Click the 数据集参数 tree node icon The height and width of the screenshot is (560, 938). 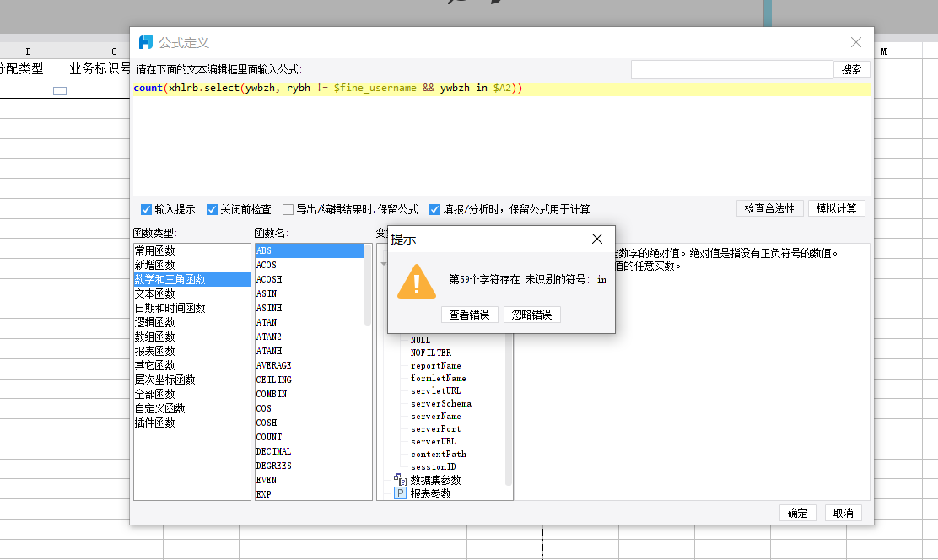400,479
